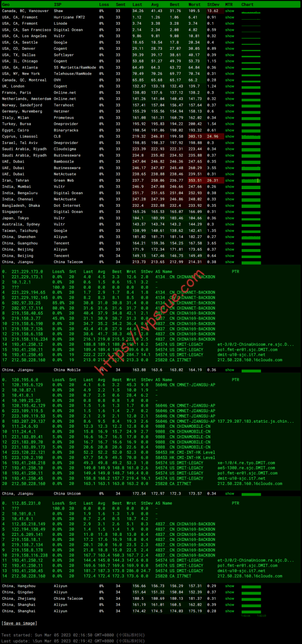Show MTR for Los Angeles Vultr
The height and width of the screenshot is (644, 302).
(230, 36)
